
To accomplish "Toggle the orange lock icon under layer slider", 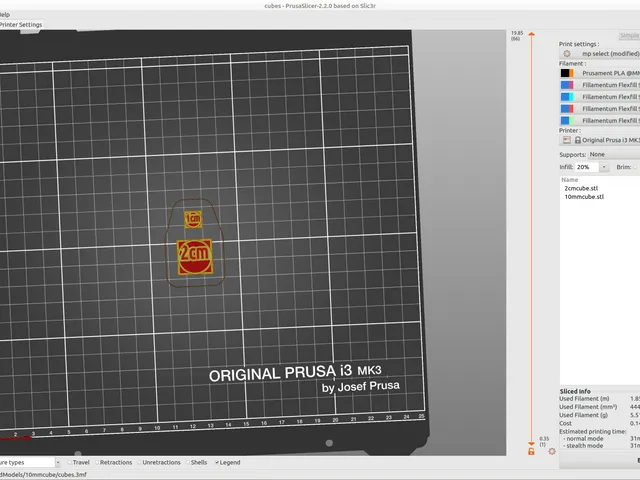I will pyautogui.click(x=531, y=451).
